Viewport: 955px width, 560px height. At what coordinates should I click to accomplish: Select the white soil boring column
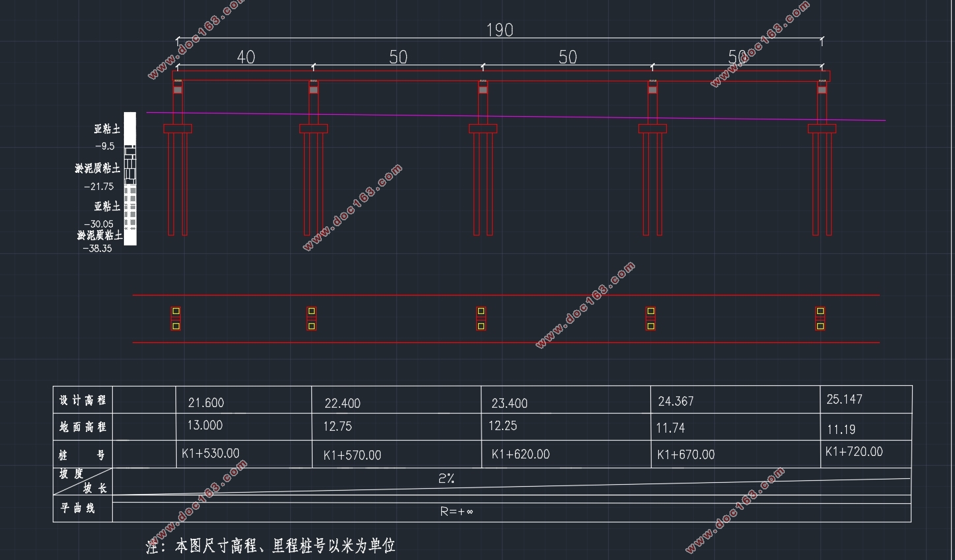pyautogui.click(x=130, y=179)
